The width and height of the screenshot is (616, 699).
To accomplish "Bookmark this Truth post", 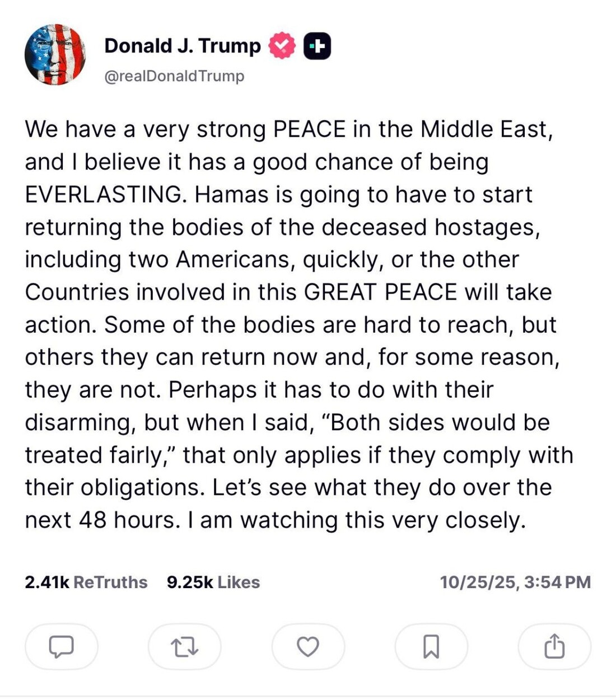I will (x=431, y=647).
